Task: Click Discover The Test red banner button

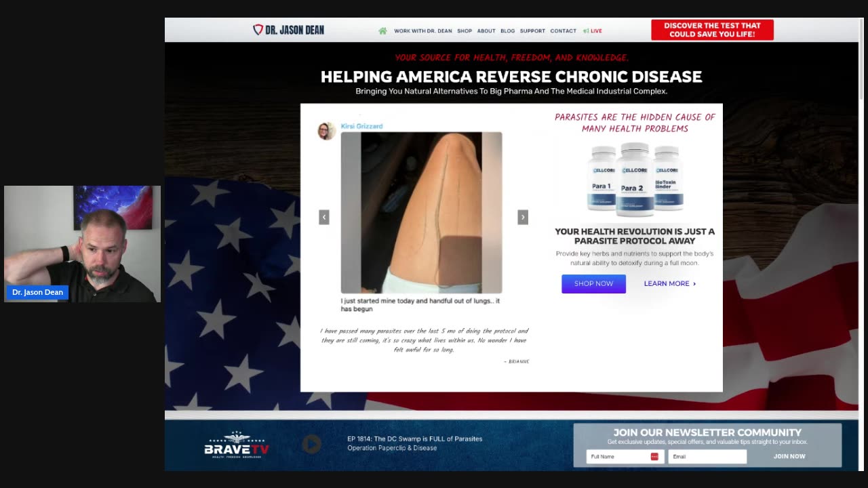Action: point(712,30)
